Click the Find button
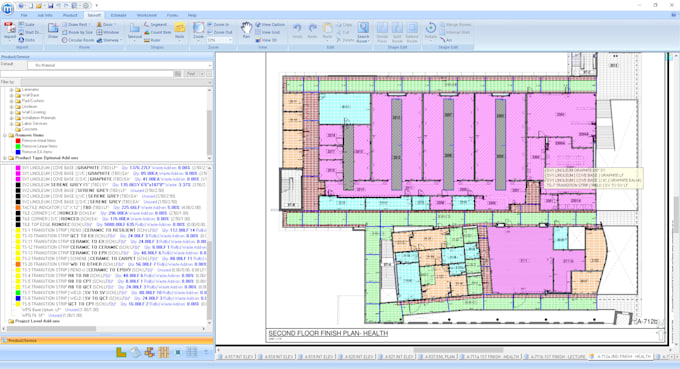 point(191,74)
